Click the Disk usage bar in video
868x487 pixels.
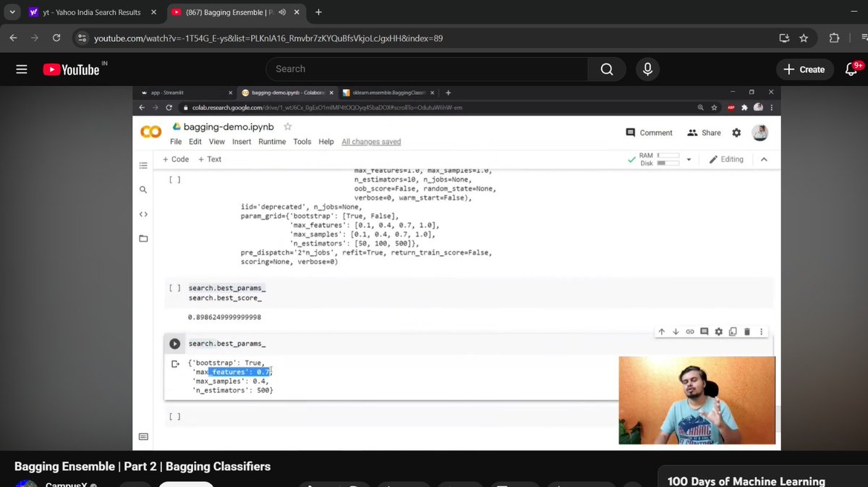coord(668,163)
